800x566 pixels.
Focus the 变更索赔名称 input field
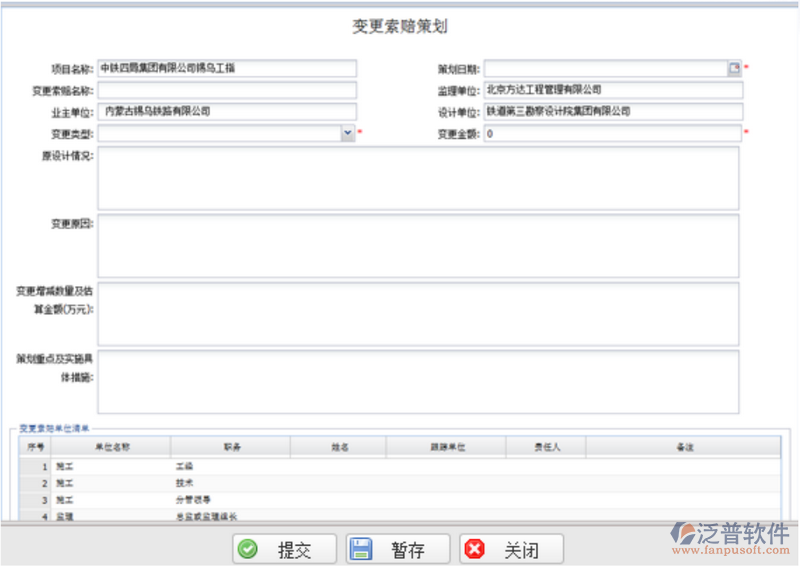tap(227, 90)
